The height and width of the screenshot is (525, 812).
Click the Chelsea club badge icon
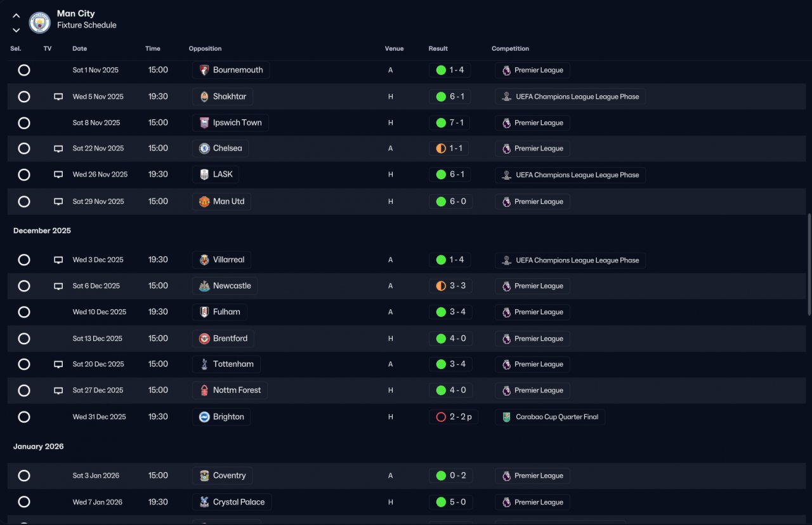(204, 149)
